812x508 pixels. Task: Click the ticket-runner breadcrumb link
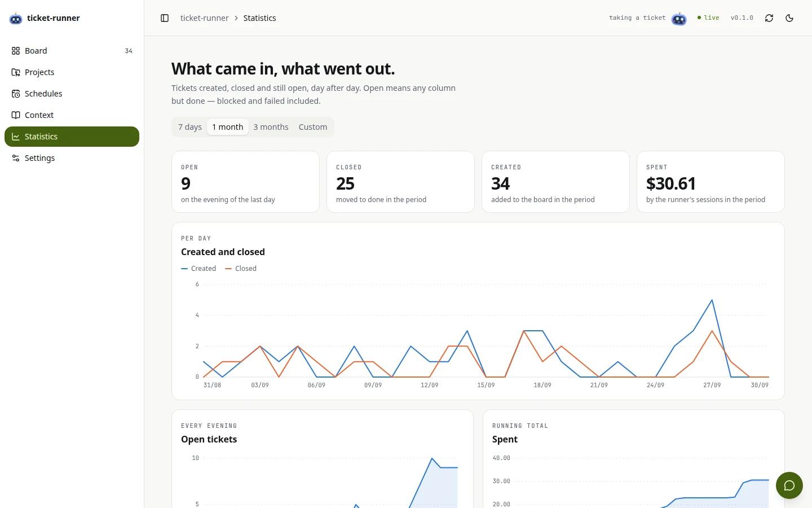click(x=204, y=18)
